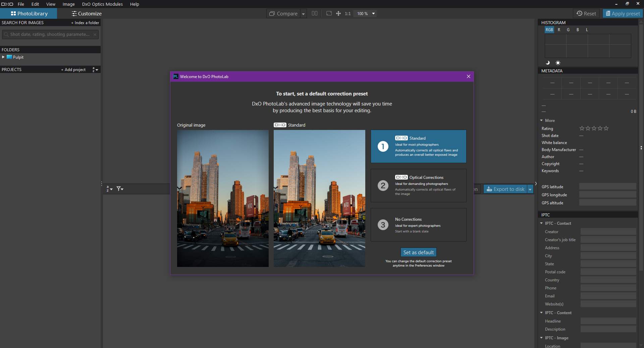Open the sort order menu in the filmstrip
The image size is (644, 348).
(109, 189)
